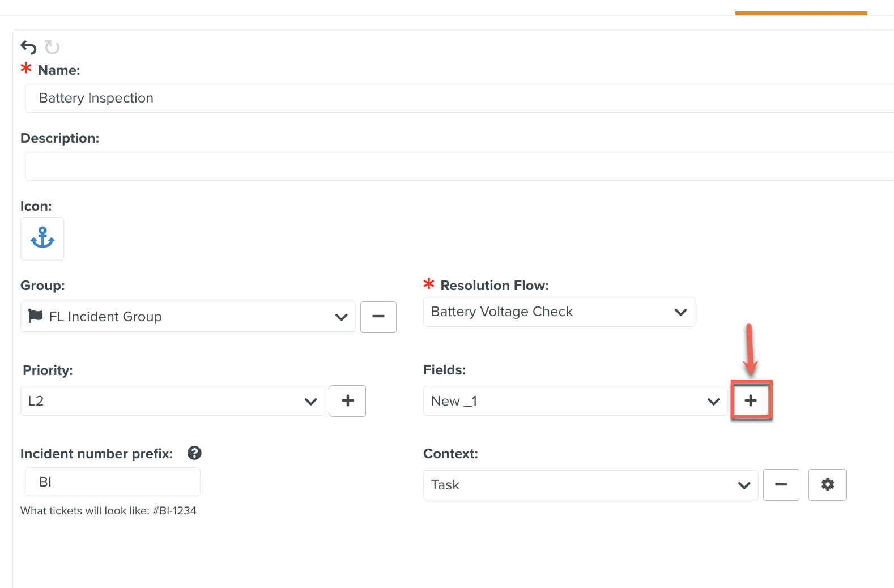Click the redo arrow icon
This screenshot has height=588, width=894.
point(52,47)
